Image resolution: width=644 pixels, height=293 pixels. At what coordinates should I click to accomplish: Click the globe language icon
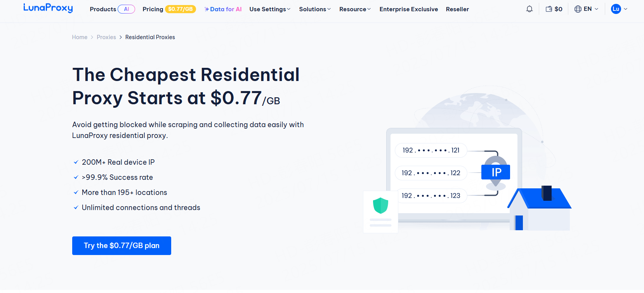click(578, 9)
